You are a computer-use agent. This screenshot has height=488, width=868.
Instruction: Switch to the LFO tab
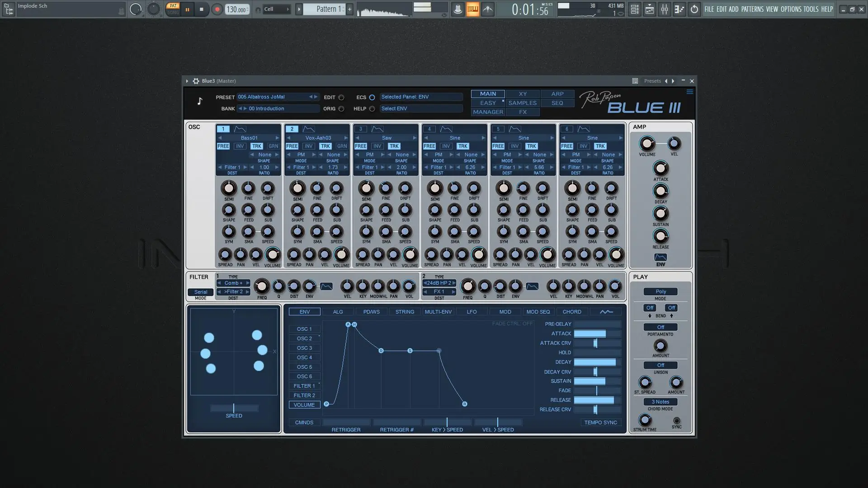[471, 312]
